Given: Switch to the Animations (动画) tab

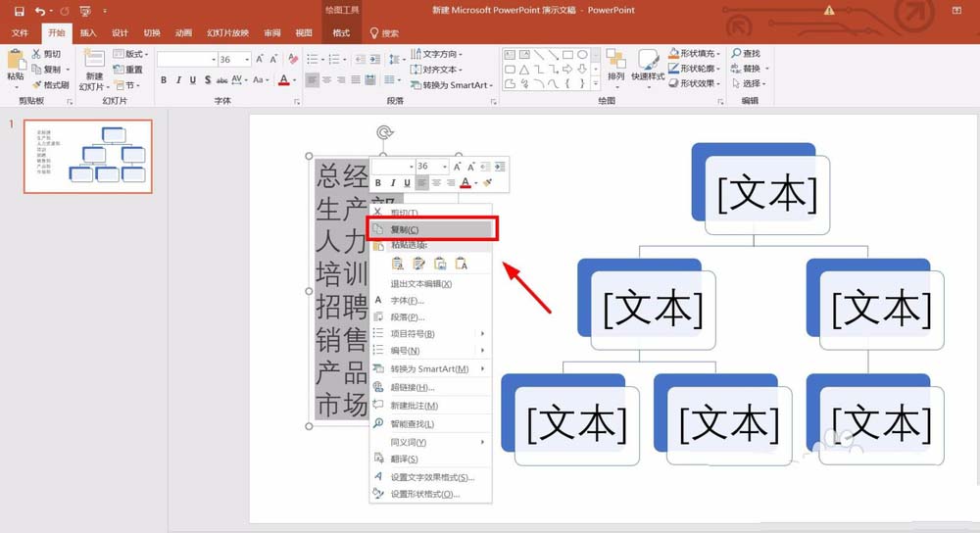Looking at the screenshot, I should pos(183,33).
